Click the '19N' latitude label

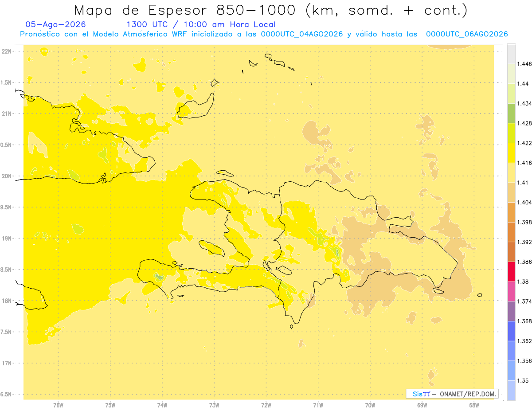pyautogui.click(x=7, y=239)
